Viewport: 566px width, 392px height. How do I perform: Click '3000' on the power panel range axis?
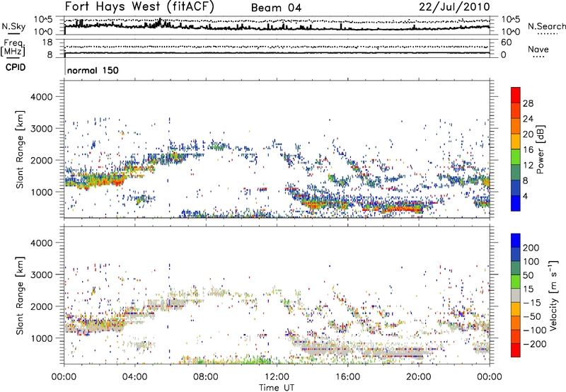(x=41, y=129)
